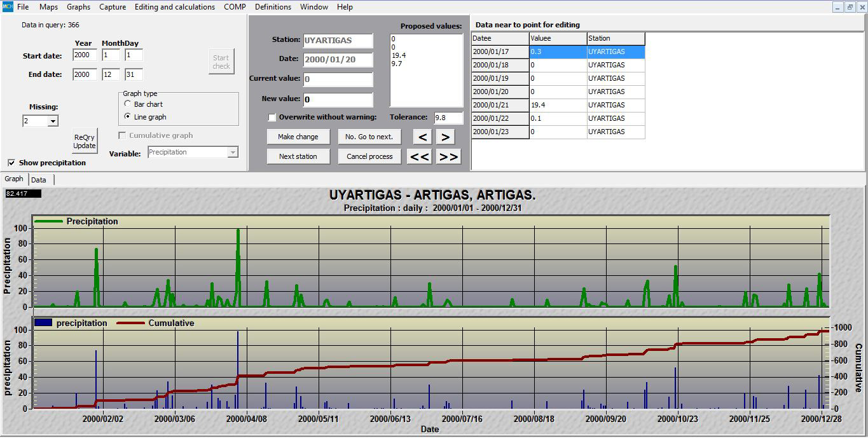The width and height of the screenshot is (868, 438).
Task: Click the double right arrow button
Action: [x=448, y=156]
